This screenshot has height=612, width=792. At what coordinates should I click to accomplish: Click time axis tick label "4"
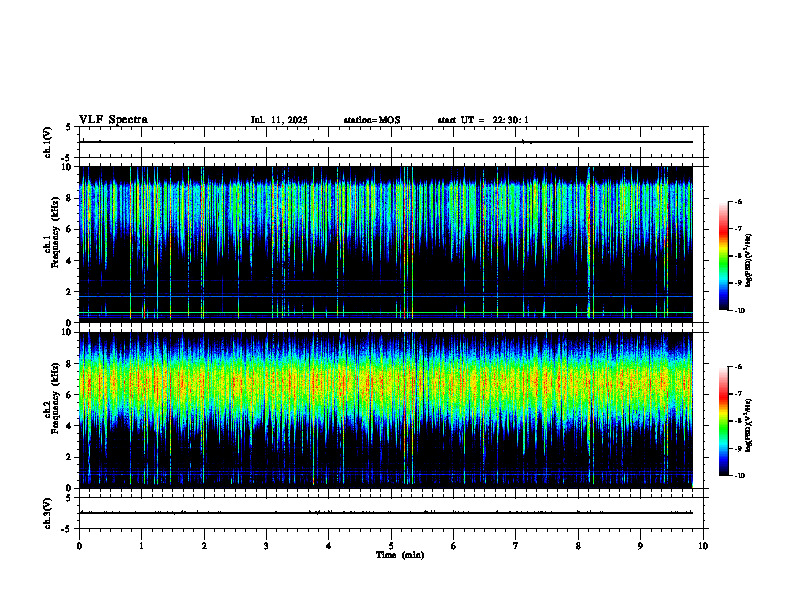[328, 546]
